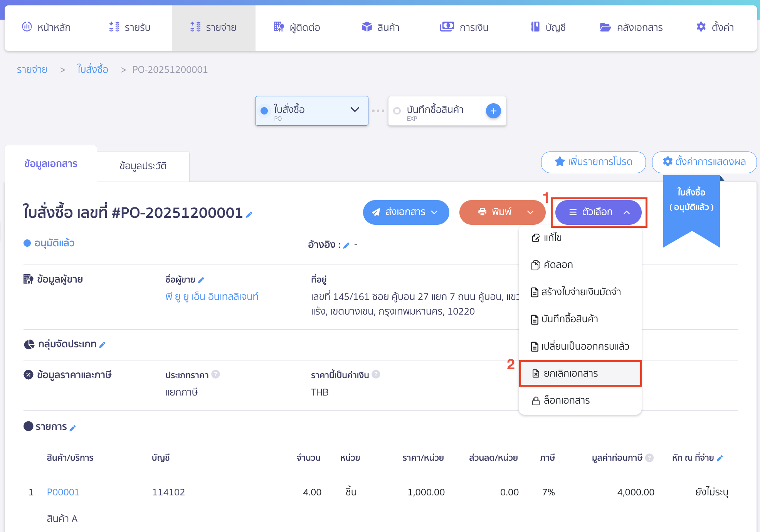
Task: Open the ส่งเอกสาร dropdown button
Action: [406, 212]
